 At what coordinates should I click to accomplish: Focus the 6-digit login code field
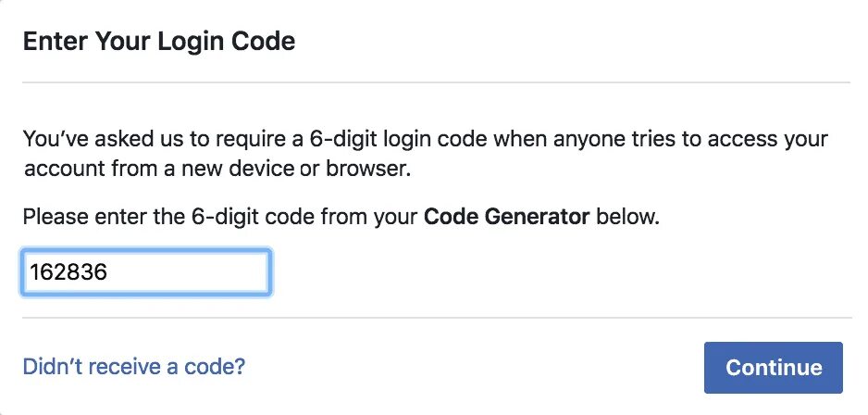click(146, 272)
